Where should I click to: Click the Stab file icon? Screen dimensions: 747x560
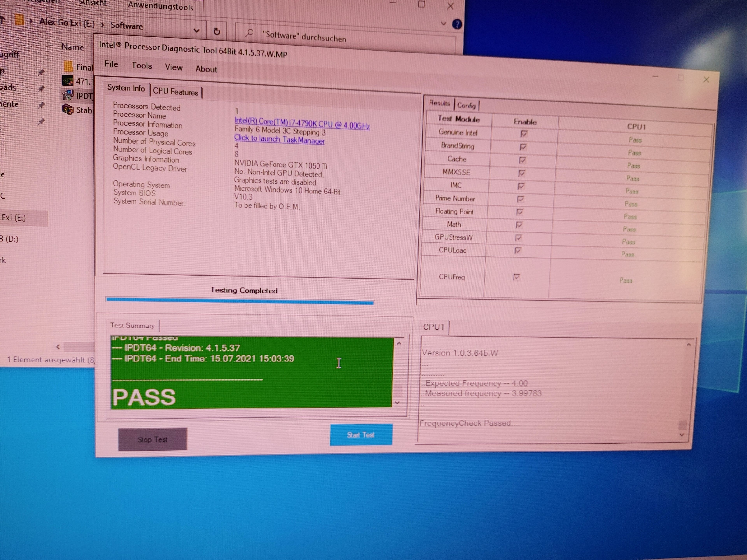tap(68, 109)
